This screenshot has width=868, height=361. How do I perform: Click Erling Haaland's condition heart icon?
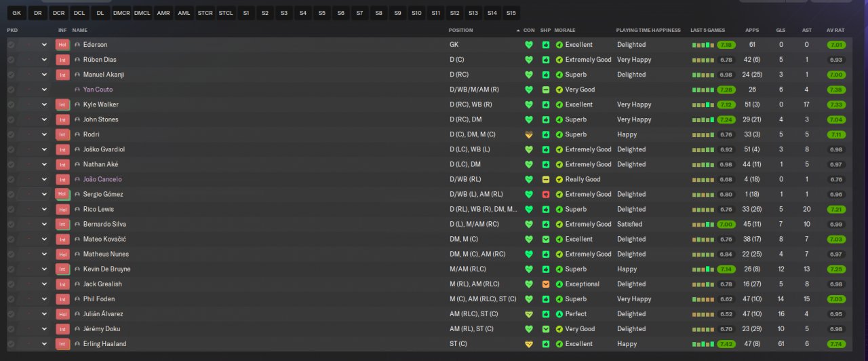tap(529, 343)
